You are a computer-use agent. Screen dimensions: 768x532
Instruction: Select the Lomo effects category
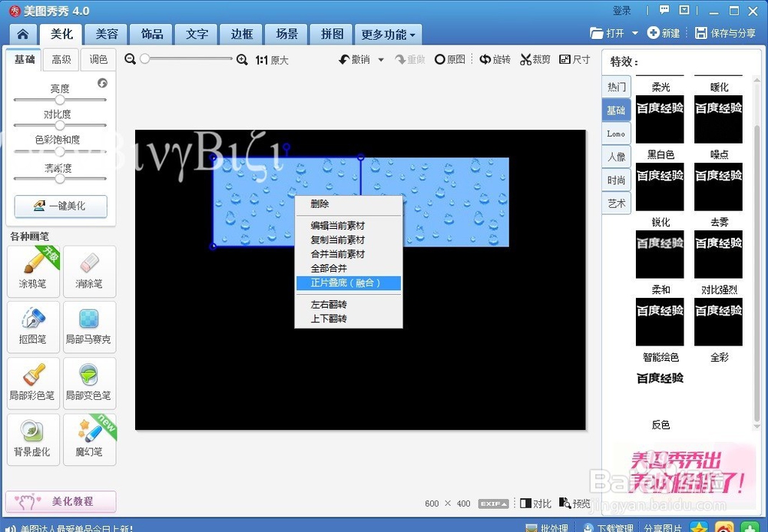616,134
